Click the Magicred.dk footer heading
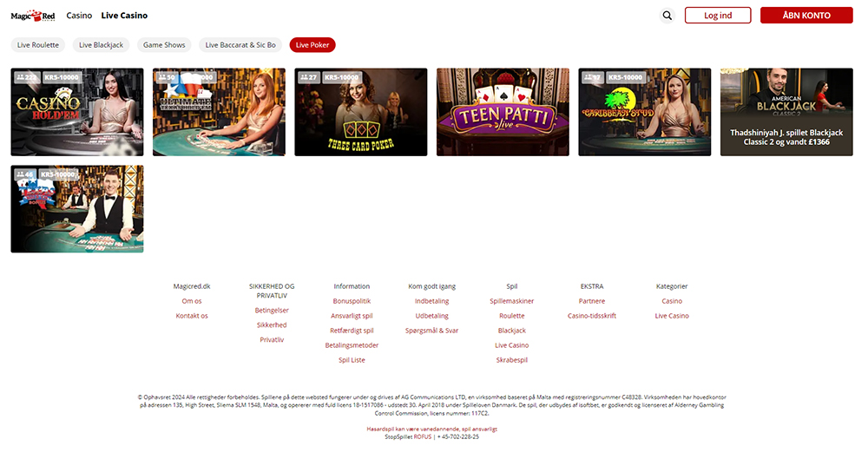868x459 pixels. pos(192,286)
